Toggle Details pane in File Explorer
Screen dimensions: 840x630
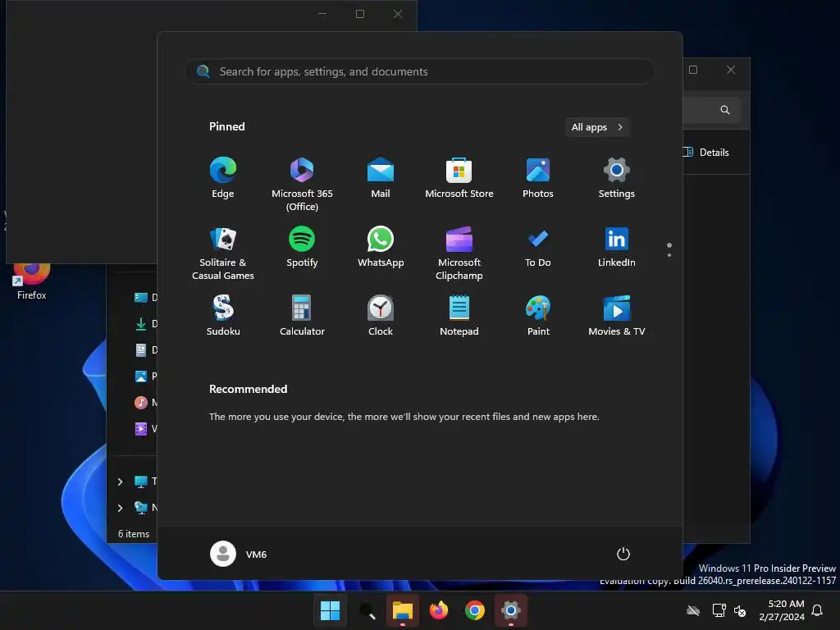click(706, 152)
